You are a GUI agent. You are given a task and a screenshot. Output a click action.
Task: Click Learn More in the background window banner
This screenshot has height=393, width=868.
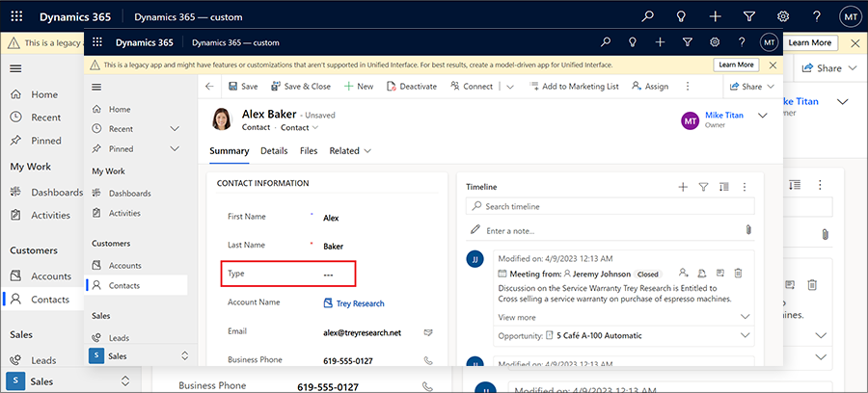point(810,42)
